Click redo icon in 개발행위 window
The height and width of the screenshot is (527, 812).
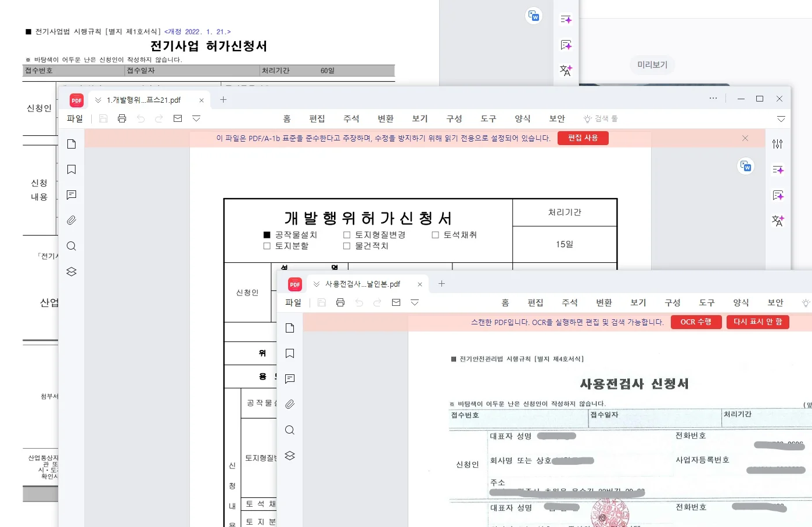[x=159, y=118]
